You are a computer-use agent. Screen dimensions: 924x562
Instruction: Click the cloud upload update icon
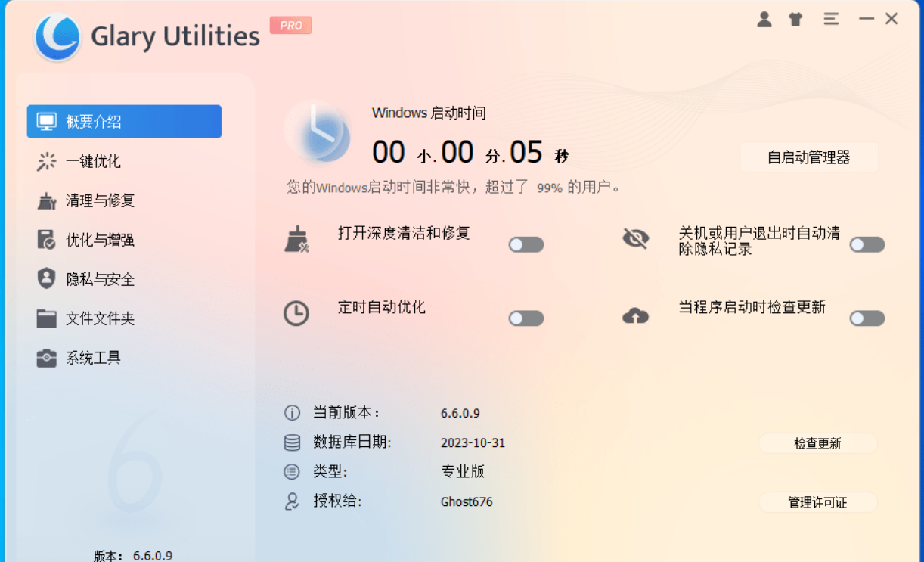[x=635, y=315]
